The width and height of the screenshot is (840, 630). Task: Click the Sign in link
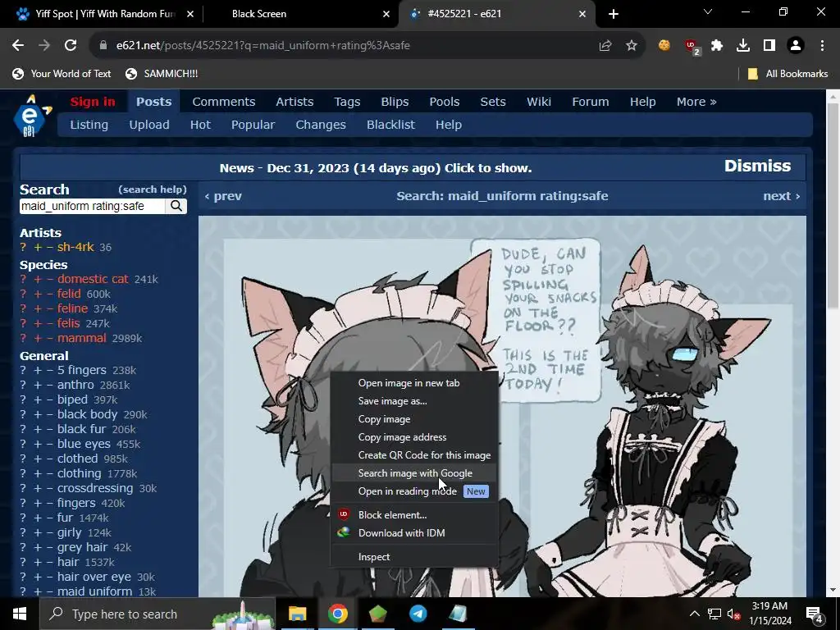pyautogui.click(x=93, y=102)
